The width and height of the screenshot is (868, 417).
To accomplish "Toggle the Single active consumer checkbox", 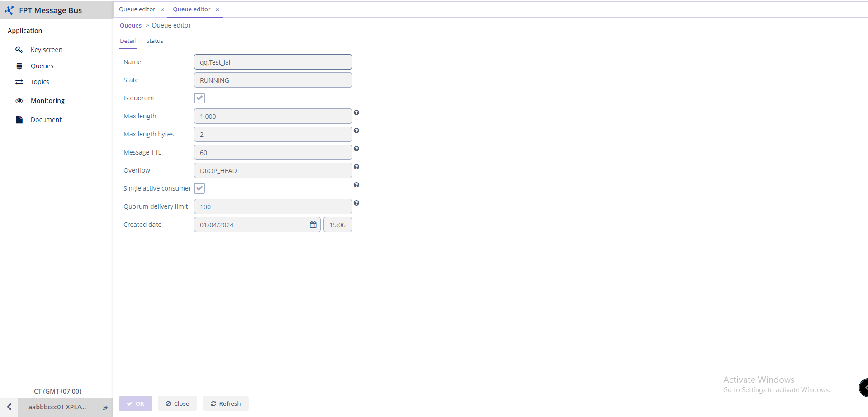I will click(199, 188).
